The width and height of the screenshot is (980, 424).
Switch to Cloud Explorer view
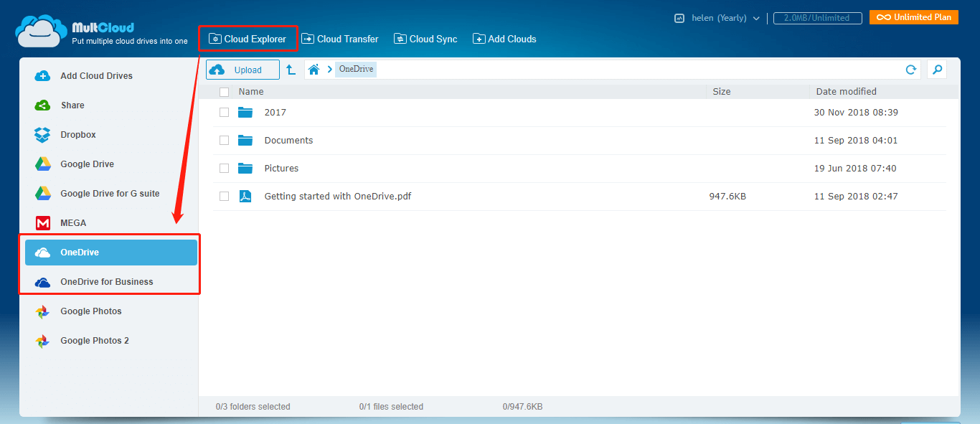(248, 38)
